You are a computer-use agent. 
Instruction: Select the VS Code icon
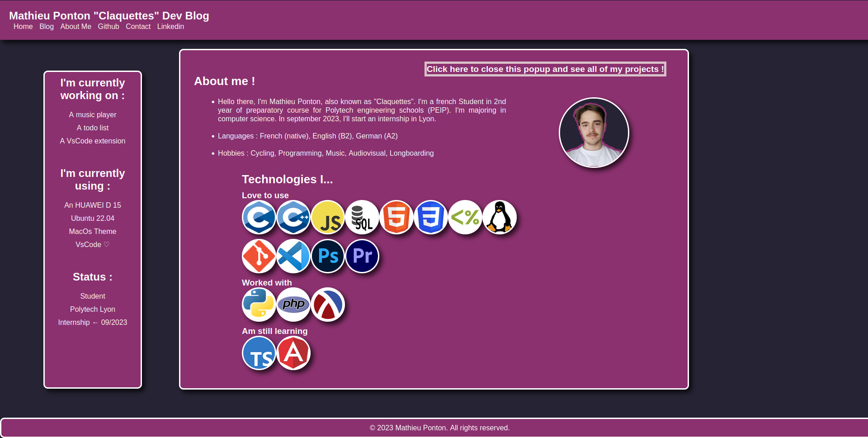click(x=293, y=256)
